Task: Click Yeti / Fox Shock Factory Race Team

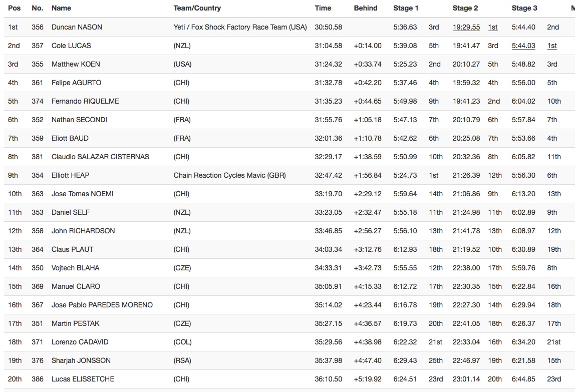Action: 240,27
